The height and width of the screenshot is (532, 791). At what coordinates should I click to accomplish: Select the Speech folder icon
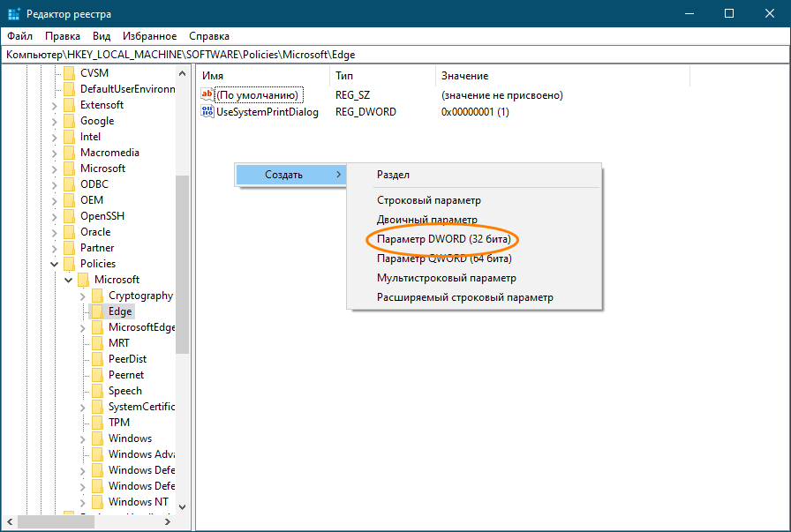click(97, 391)
